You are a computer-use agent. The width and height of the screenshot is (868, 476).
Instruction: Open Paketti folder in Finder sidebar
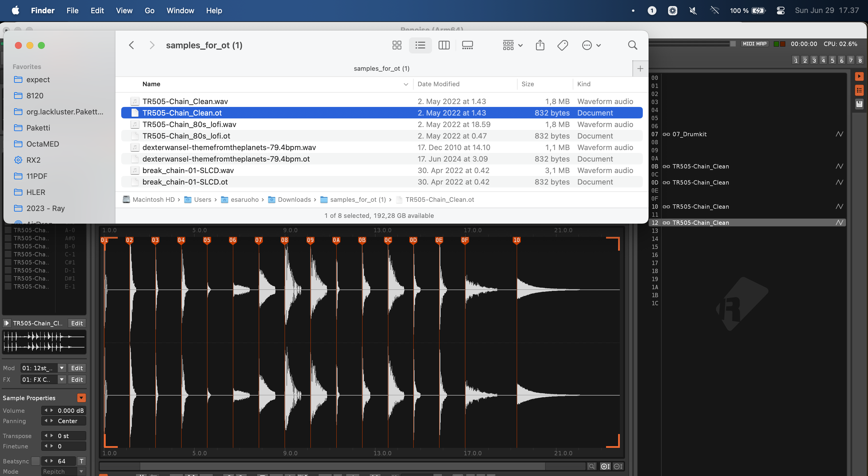tap(38, 128)
